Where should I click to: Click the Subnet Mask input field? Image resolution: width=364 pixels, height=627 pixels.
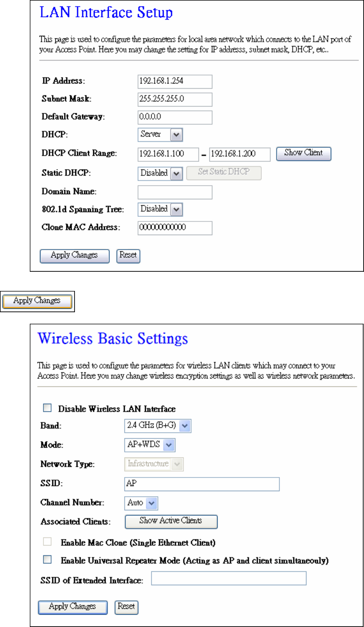175,99
